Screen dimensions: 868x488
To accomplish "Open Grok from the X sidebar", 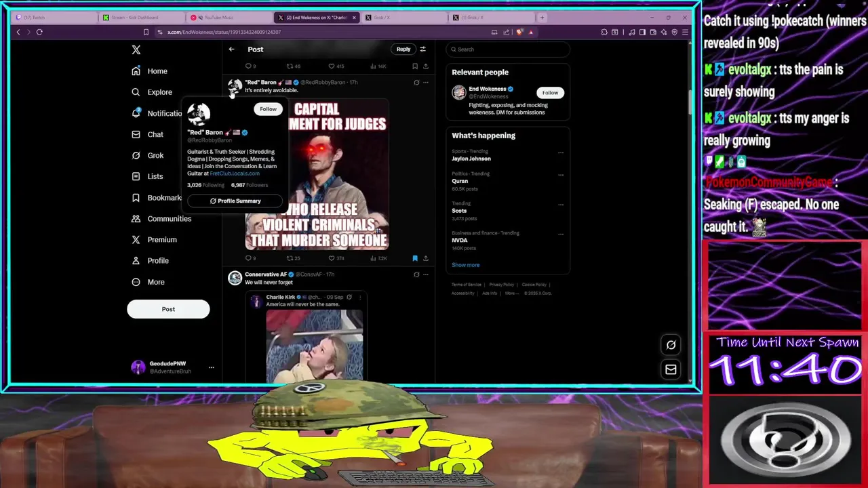I will click(148, 155).
